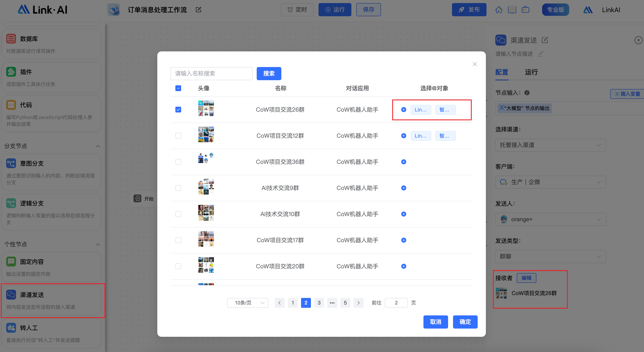
Task: Click the 编辑 button next to 接收者
Action: pos(526,278)
